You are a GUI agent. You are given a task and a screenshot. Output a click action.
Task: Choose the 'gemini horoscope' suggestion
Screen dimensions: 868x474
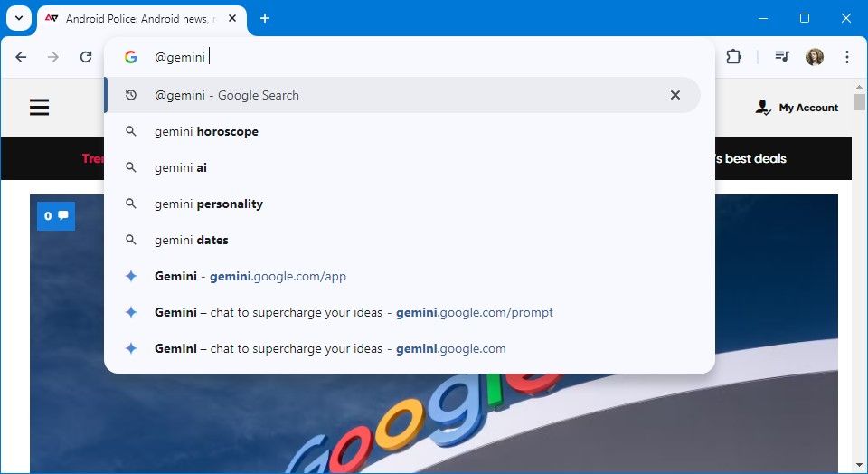[x=206, y=131]
